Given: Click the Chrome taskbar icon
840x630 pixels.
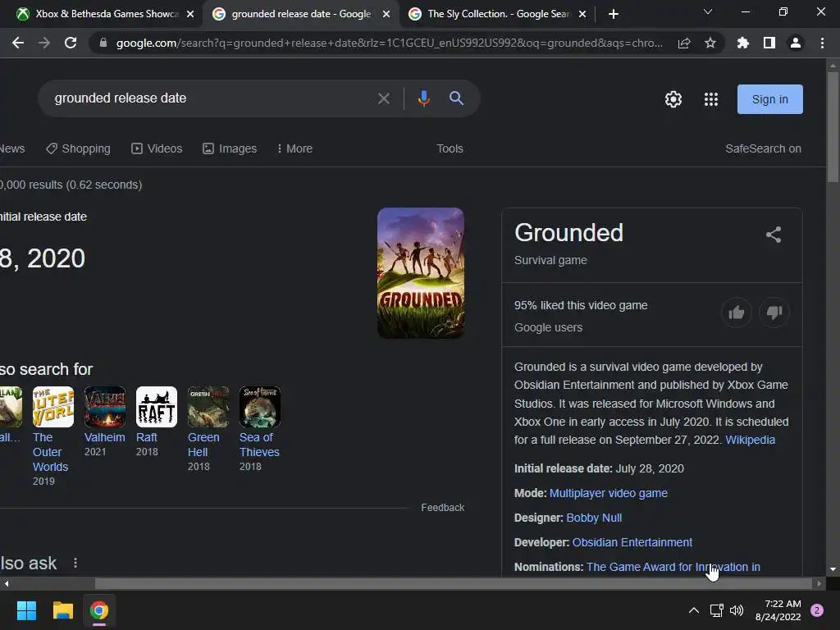Looking at the screenshot, I should pos(99,610).
